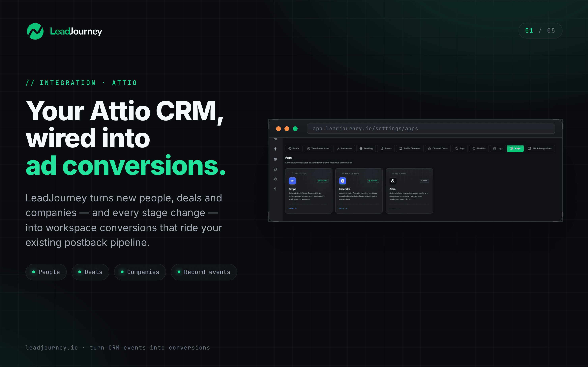Click the ACTIVE badge on the Calendly card

point(373,181)
